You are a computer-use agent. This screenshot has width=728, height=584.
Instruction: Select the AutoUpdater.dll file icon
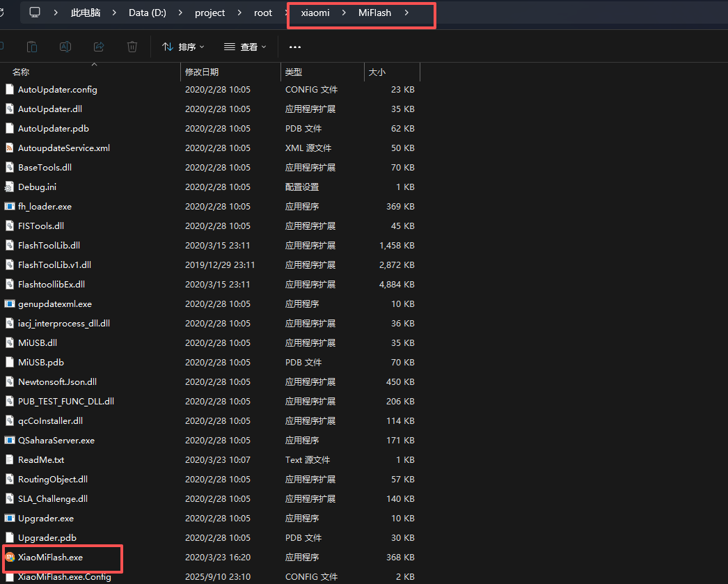point(9,109)
